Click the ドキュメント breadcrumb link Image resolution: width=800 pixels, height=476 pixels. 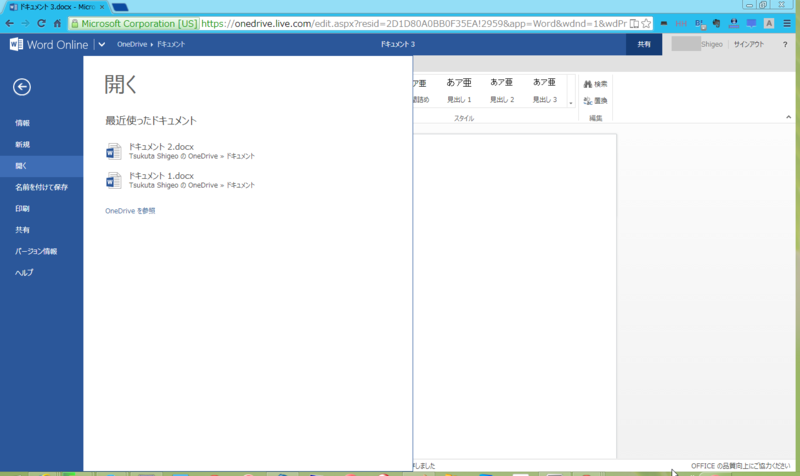[171, 44]
